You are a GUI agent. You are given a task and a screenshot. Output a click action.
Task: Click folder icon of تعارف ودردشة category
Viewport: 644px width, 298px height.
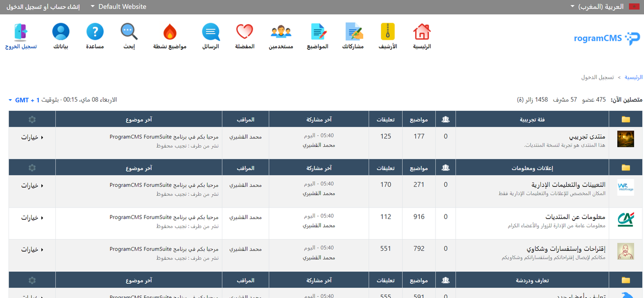coord(626,280)
